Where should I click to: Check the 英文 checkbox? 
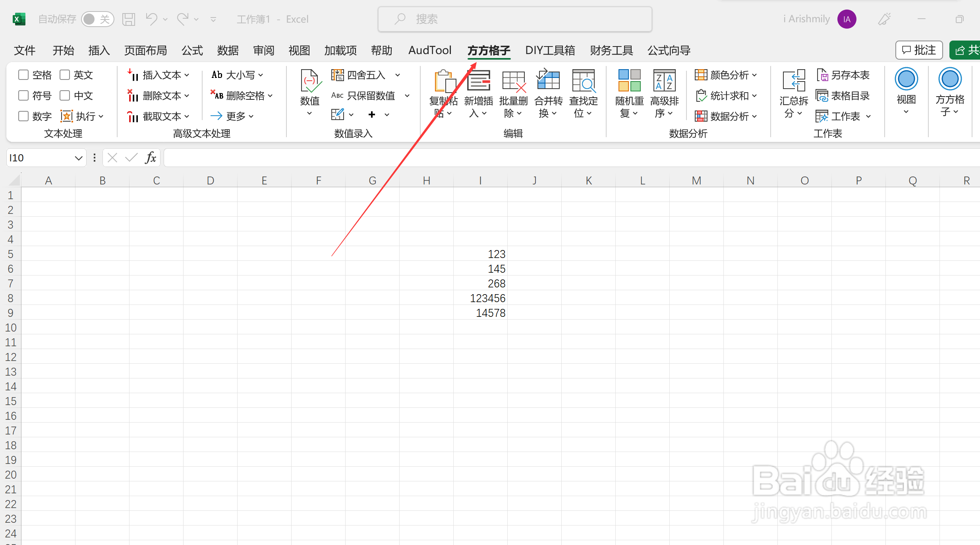pos(65,75)
